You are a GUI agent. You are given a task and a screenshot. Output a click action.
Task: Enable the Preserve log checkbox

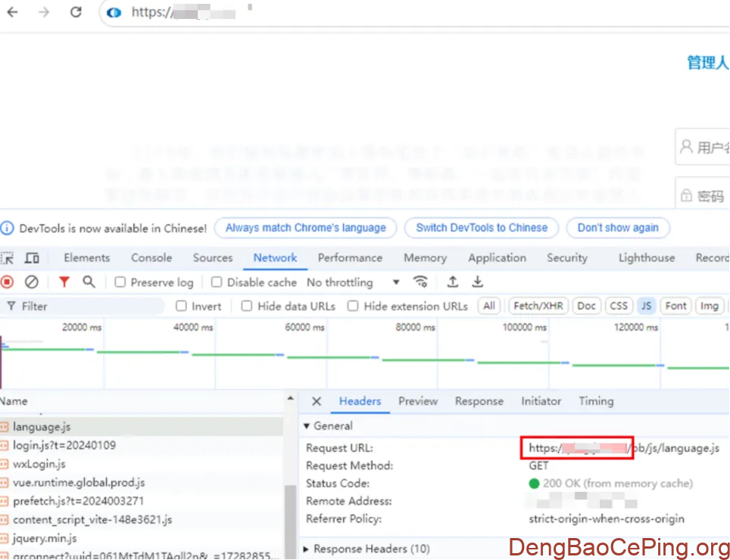click(x=120, y=282)
